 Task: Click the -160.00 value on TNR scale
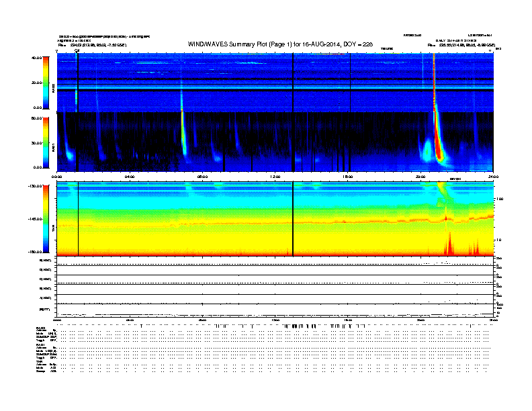tap(35, 252)
